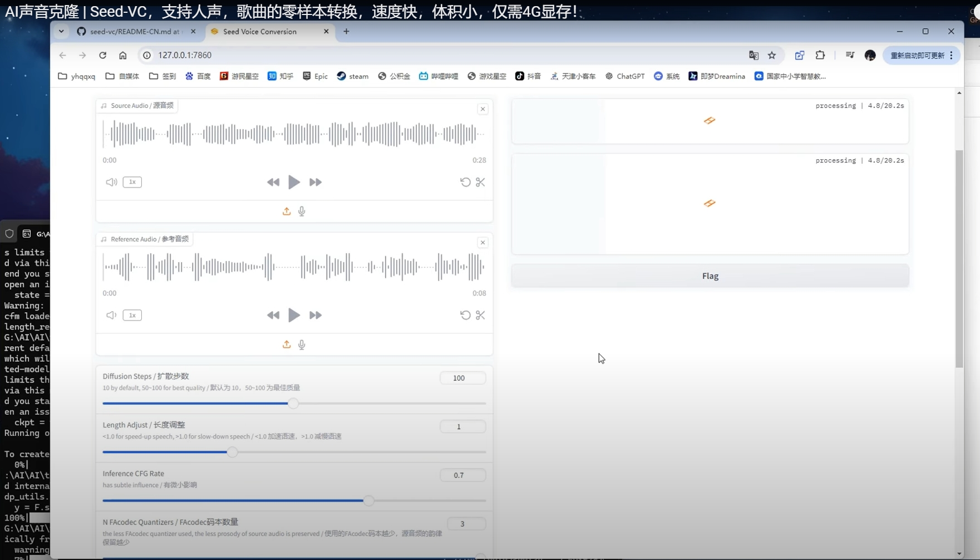The height and width of the screenshot is (560, 980).
Task: Undo changes on Reference Audio
Action: (x=465, y=315)
